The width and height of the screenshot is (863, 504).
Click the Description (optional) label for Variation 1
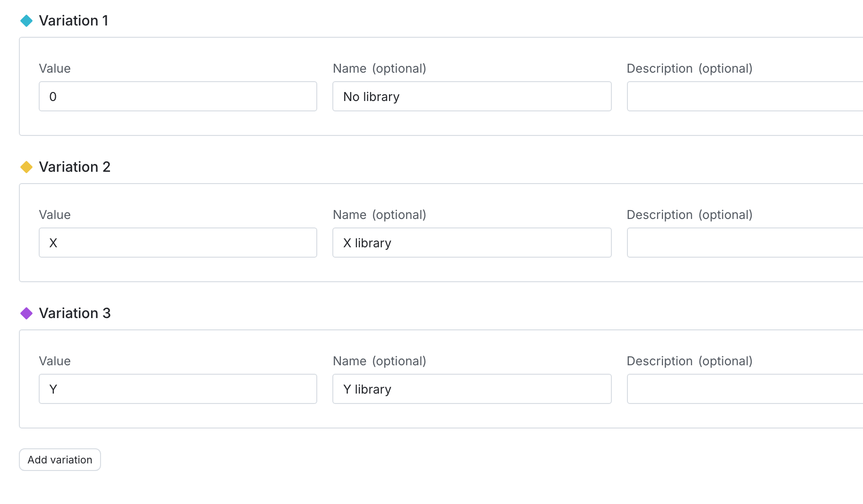click(x=690, y=68)
